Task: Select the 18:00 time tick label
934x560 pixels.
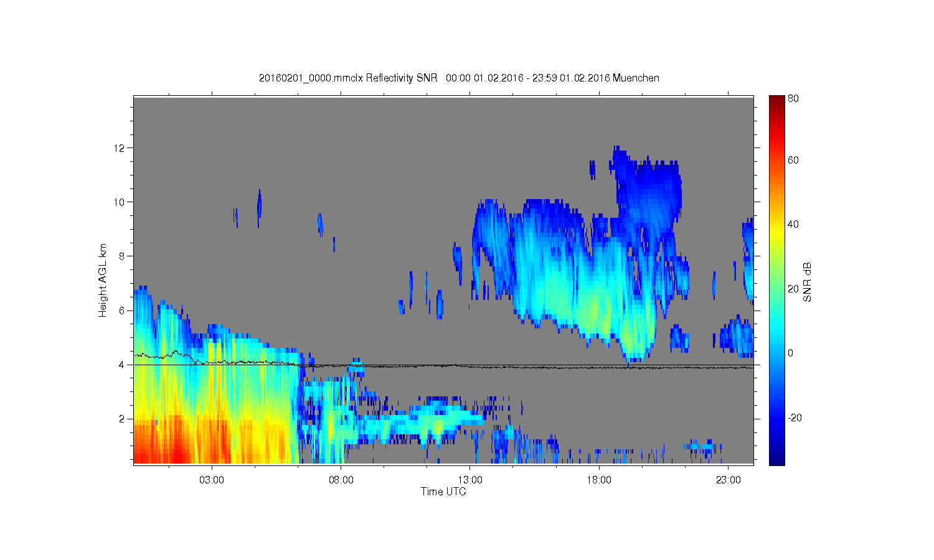Action: (x=599, y=480)
